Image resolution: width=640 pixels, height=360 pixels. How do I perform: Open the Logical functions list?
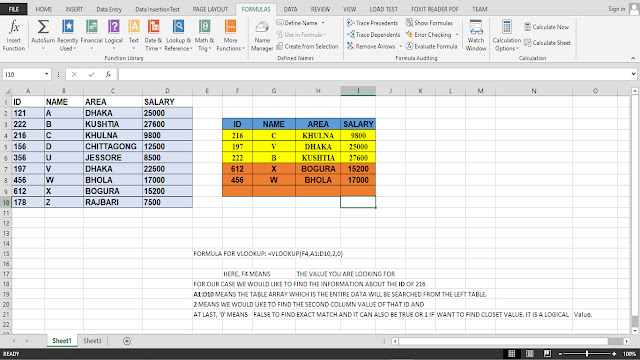114,36
